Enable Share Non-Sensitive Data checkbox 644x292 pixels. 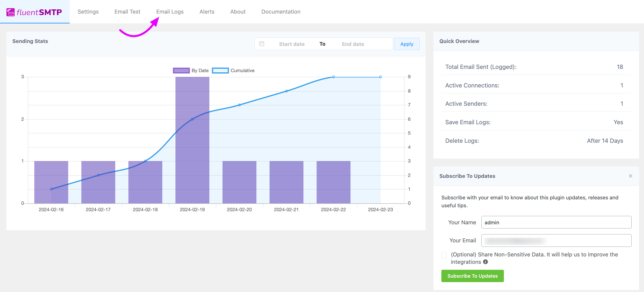444,255
